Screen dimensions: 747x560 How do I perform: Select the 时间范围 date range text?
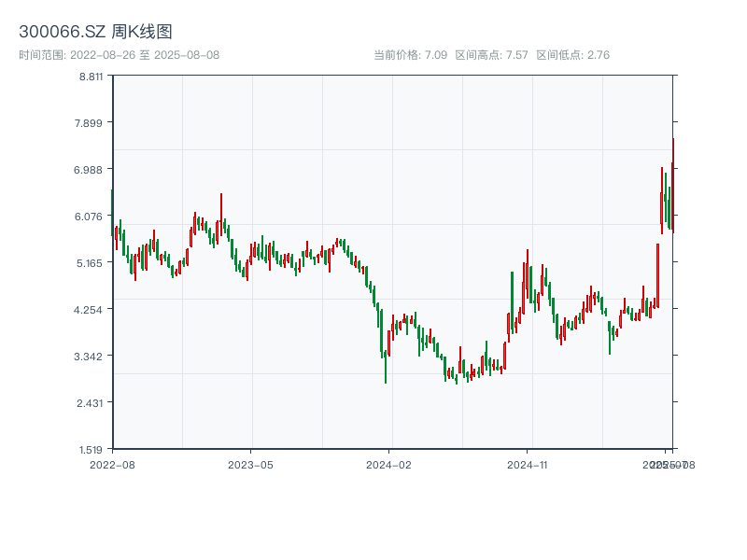point(119,55)
